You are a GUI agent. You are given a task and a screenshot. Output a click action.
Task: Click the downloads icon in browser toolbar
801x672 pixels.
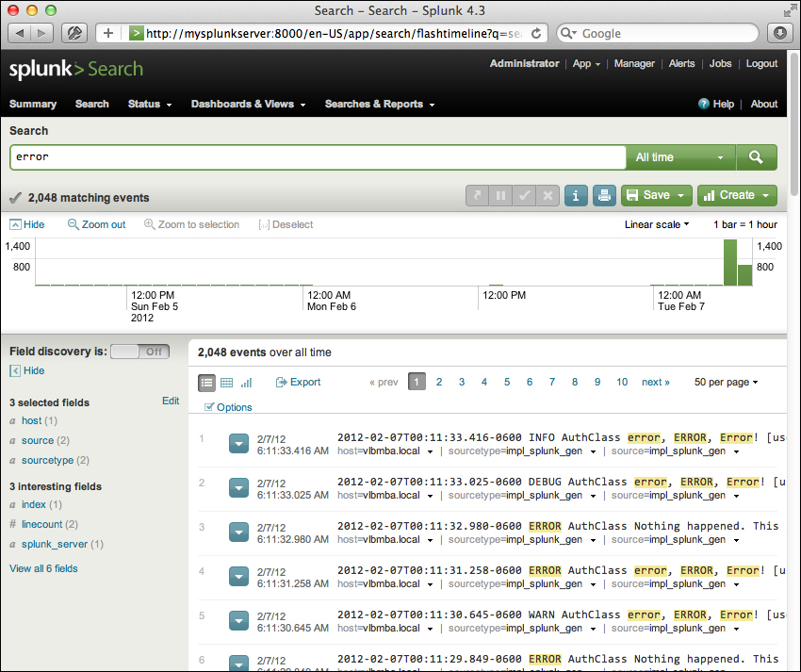click(779, 33)
